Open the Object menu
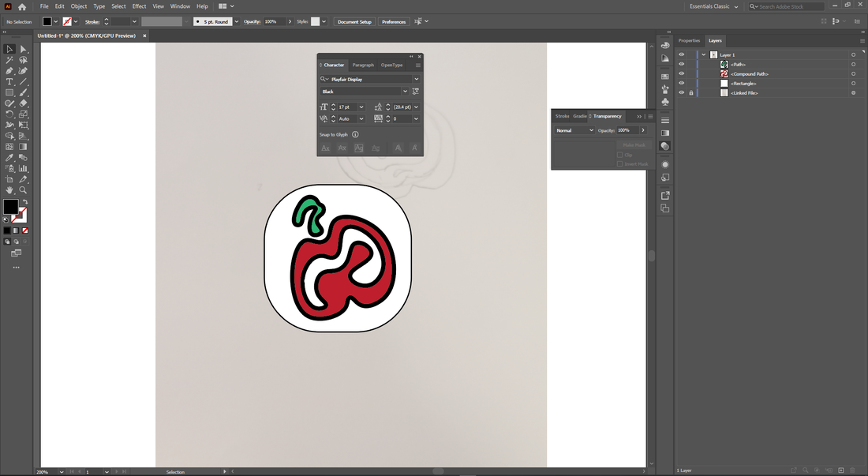 point(79,6)
